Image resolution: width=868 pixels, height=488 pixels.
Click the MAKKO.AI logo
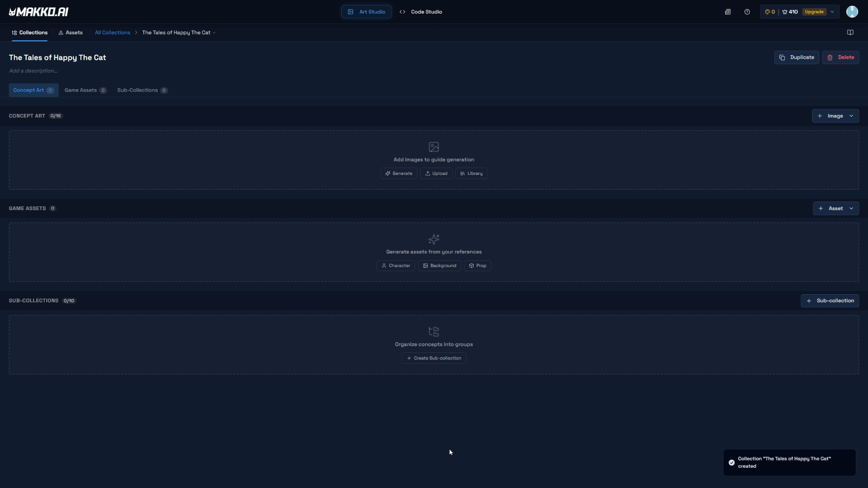coord(39,12)
